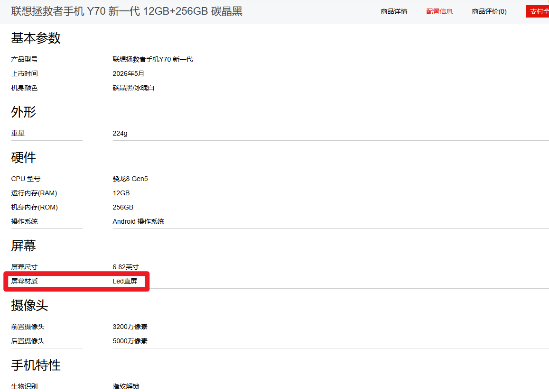The height and width of the screenshot is (392, 549).
Task: Select the 3200万像素 front camera value
Action: pyautogui.click(x=130, y=327)
